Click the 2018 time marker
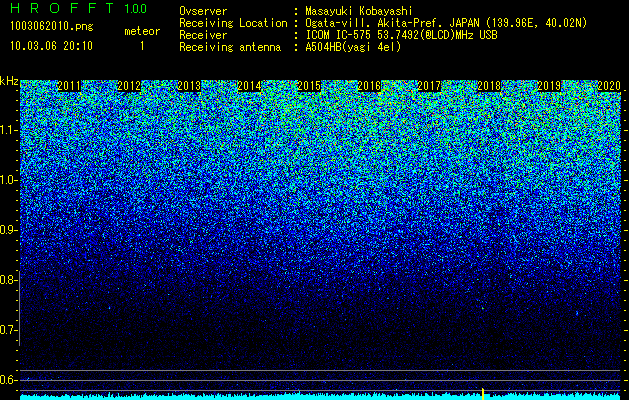This screenshot has width=629, height=400. point(489,86)
